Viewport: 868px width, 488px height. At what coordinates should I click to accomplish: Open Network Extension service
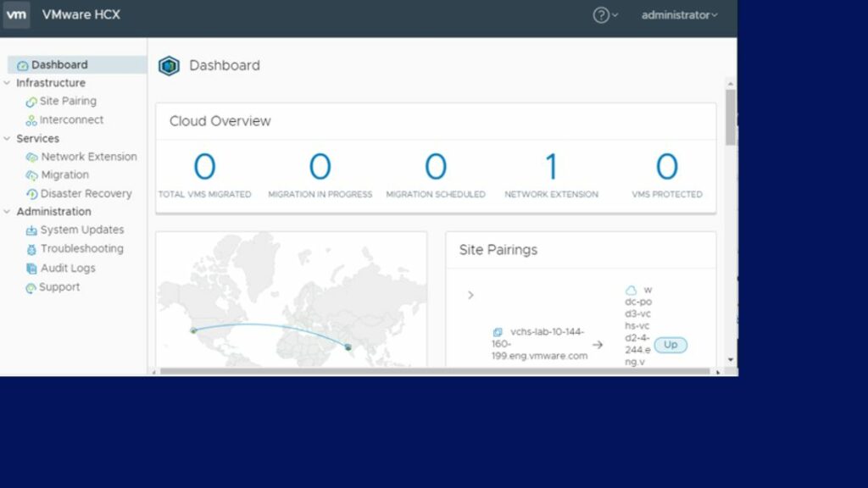click(88, 157)
